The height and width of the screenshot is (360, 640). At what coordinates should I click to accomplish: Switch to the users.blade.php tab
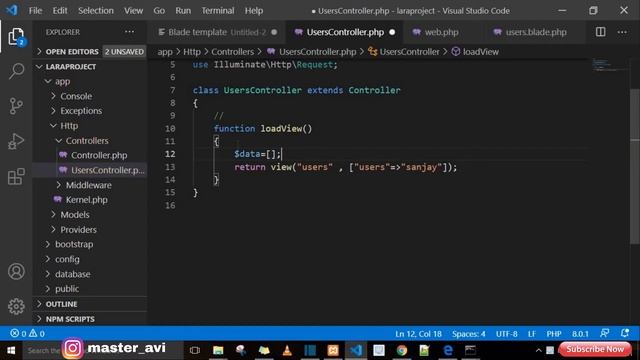click(x=536, y=32)
